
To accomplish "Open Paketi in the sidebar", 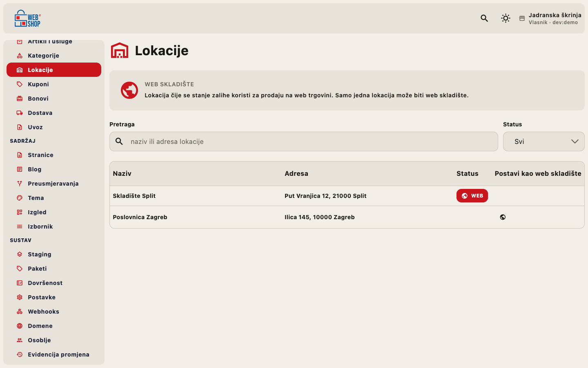I will 54,269.
